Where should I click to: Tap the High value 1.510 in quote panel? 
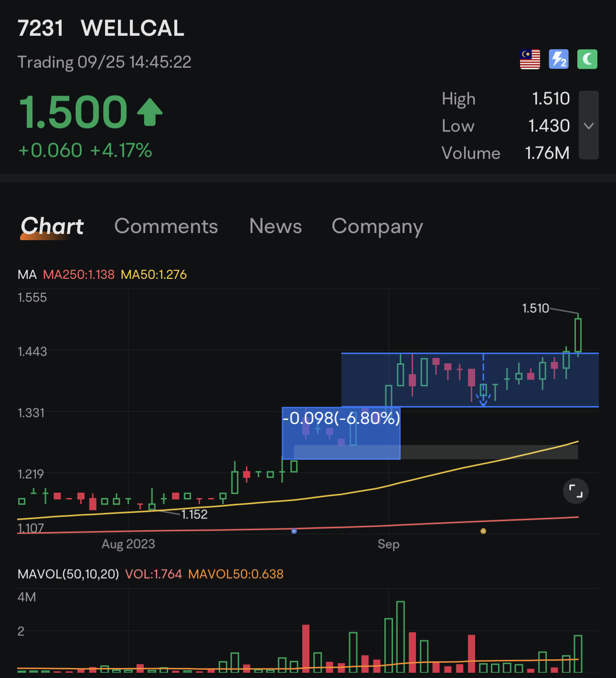(x=551, y=99)
